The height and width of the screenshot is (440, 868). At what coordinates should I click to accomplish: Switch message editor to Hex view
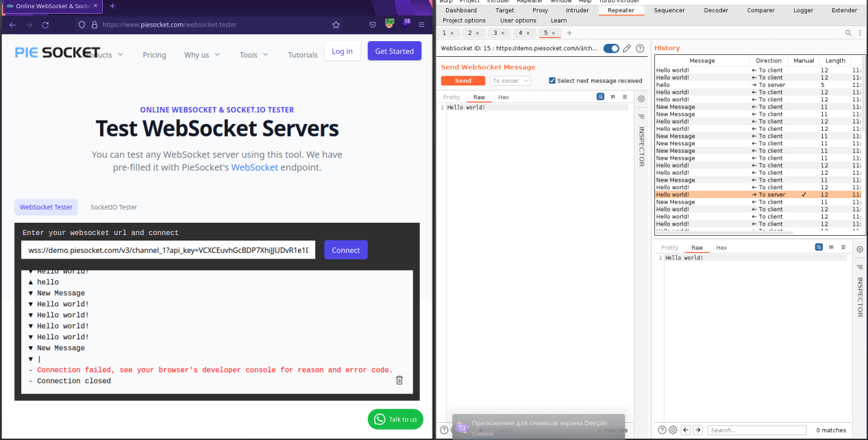tap(504, 97)
